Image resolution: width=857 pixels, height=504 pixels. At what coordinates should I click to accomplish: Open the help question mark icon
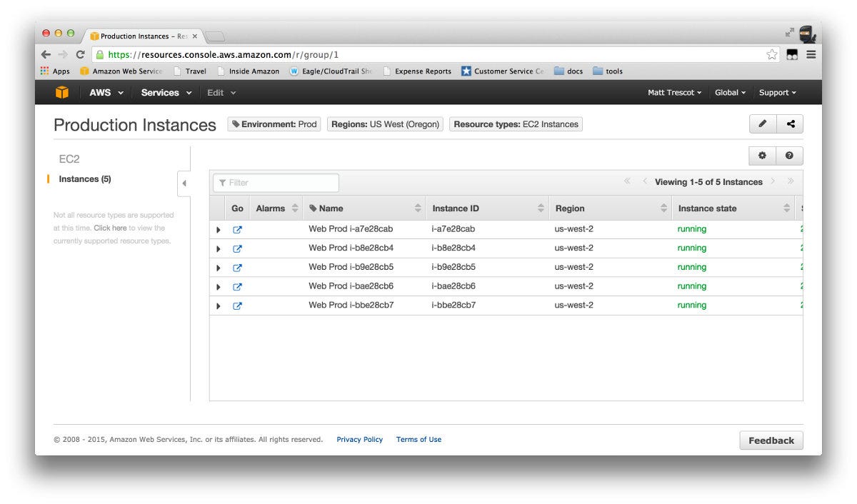tap(790, 155)
